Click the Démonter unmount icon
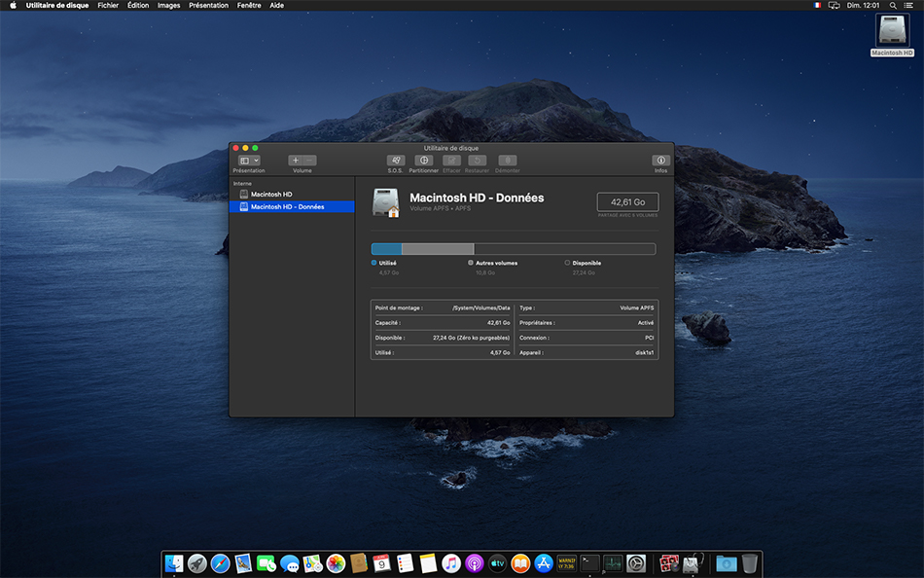 tap(508, 161)
